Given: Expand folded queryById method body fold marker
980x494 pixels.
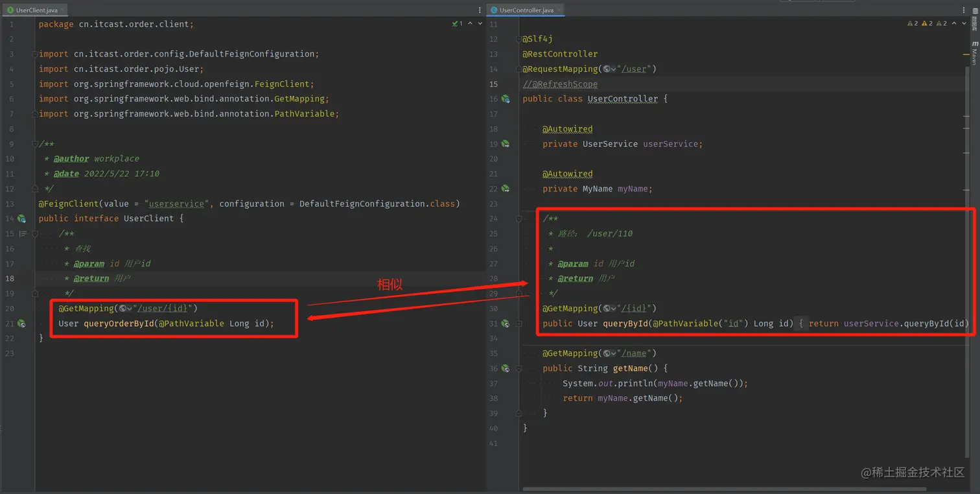Looking at the screenshot, I should (519, 323).
